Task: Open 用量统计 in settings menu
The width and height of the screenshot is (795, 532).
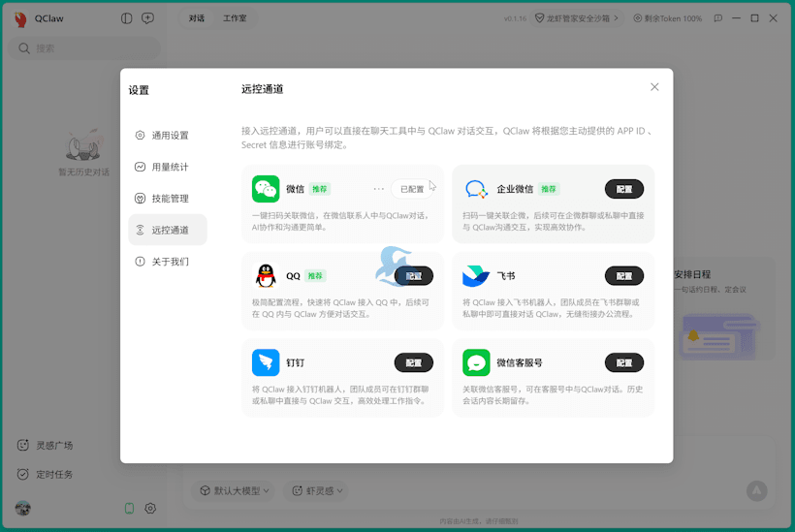Action: click(168, 167)
